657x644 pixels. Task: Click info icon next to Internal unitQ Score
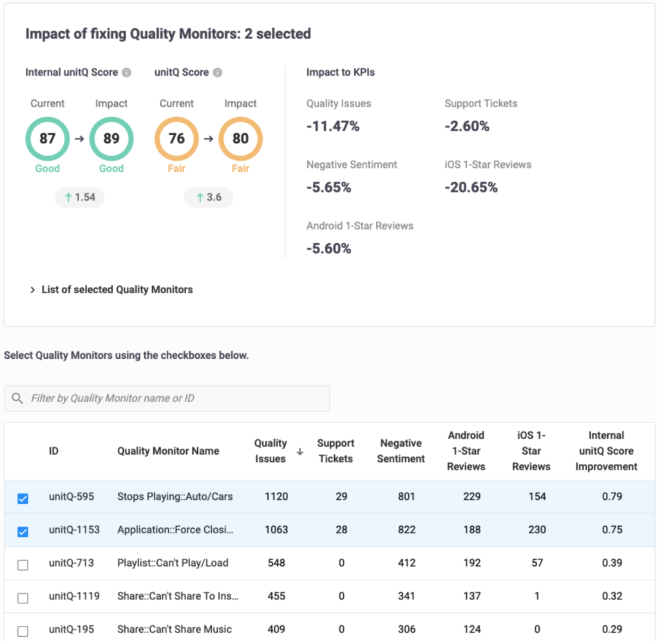click(x=126, y=72)
